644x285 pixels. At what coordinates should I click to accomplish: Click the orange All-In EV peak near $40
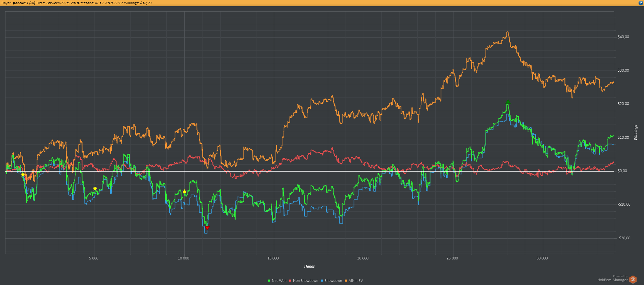pyautogui.click(x=508, y=32)
